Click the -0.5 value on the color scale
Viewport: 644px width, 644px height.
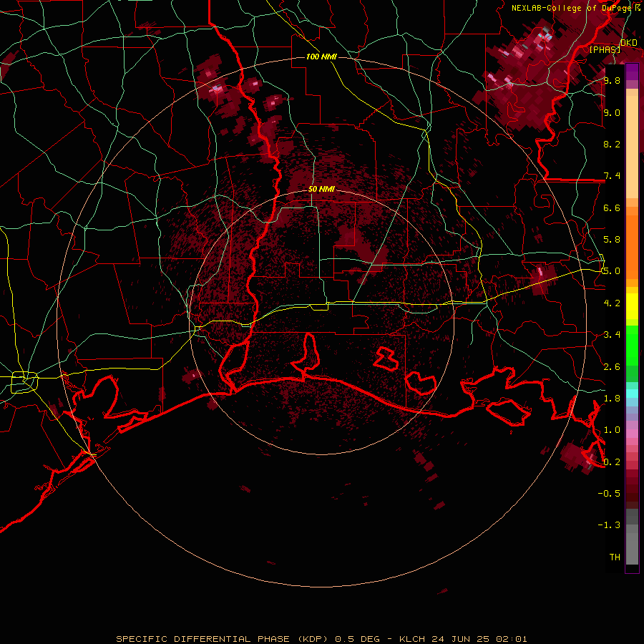tap(609, 494)
